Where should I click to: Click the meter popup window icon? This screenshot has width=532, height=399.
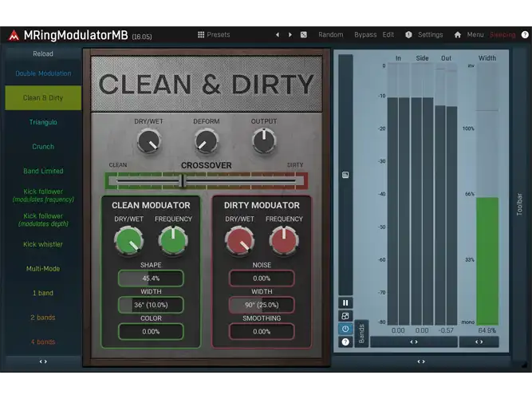(x=345, y=316)
